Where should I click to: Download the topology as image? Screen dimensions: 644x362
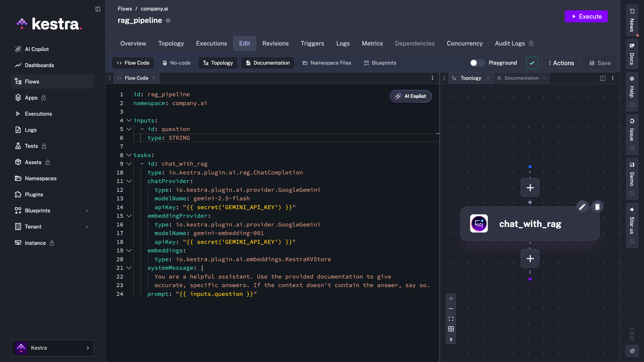click(451, 339)
